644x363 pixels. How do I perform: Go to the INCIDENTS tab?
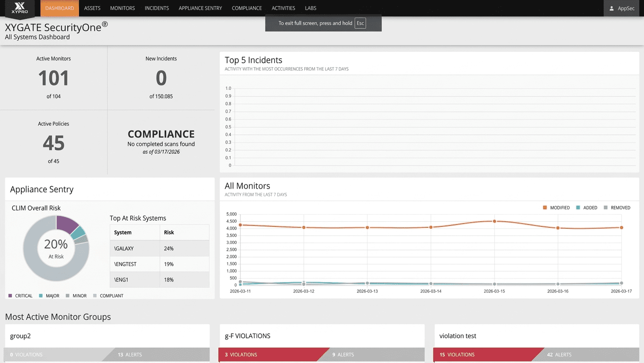[157, 9]
